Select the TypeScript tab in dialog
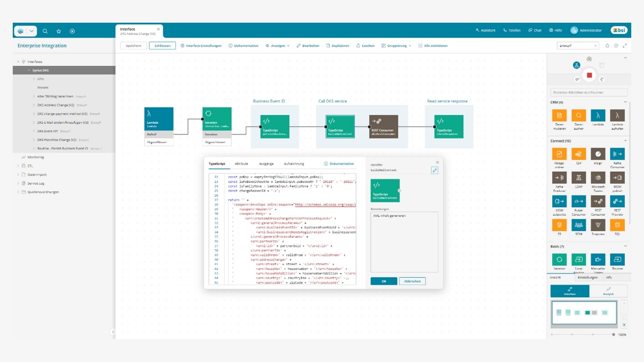This screenshot has width=644, height=362. pyautogui.click(x=217, y=164)
